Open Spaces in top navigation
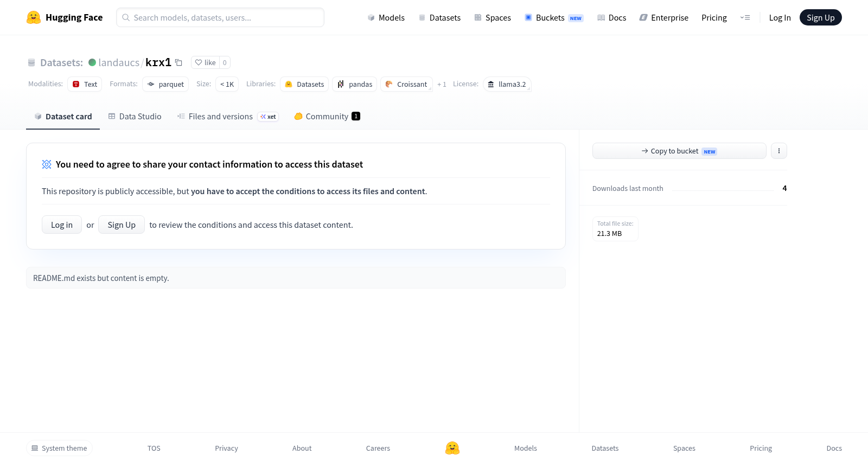The width and height of the screenshot is (868, 467). coord(493,17)
